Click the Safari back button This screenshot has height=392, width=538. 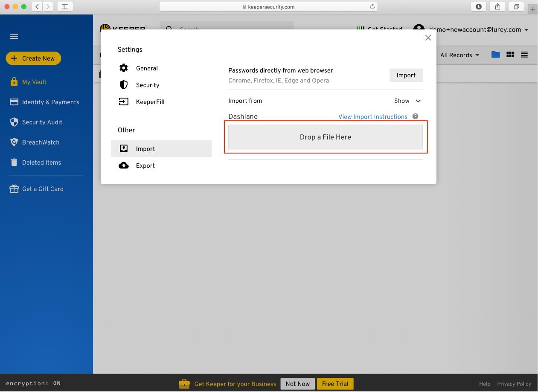[38, 6]
